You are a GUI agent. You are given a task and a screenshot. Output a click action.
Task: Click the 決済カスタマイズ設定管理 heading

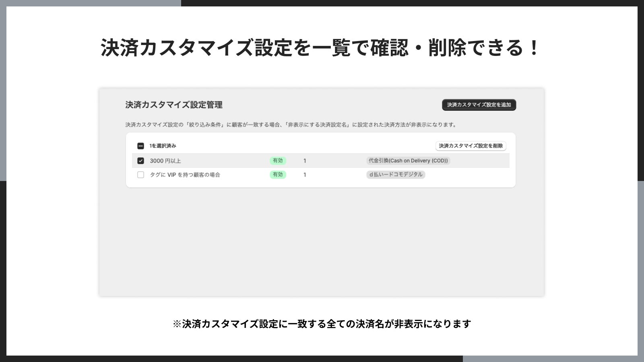point(174,105)
